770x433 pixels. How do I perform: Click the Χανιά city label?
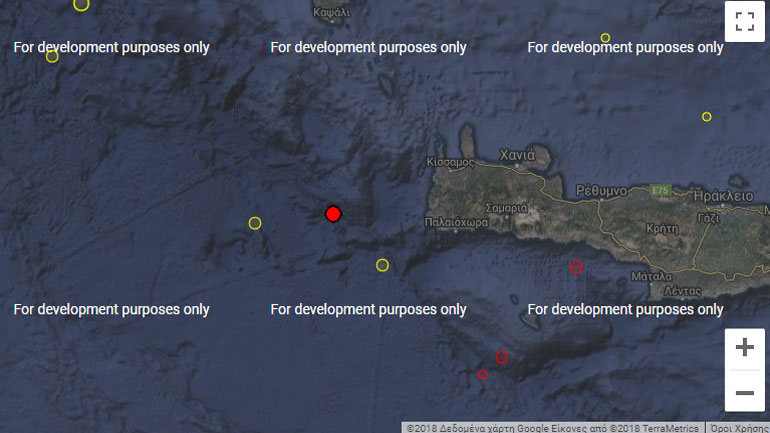coord(517,155)
